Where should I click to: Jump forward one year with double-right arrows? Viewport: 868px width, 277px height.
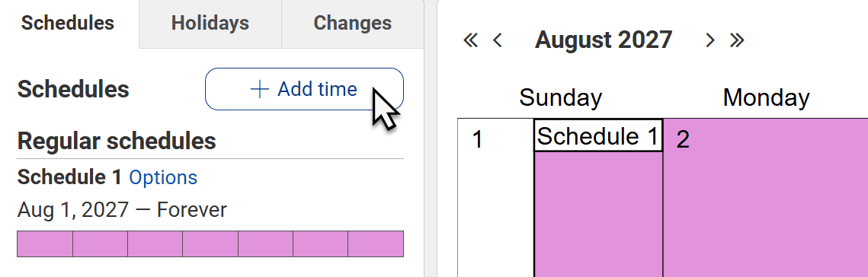click(737, 40)
